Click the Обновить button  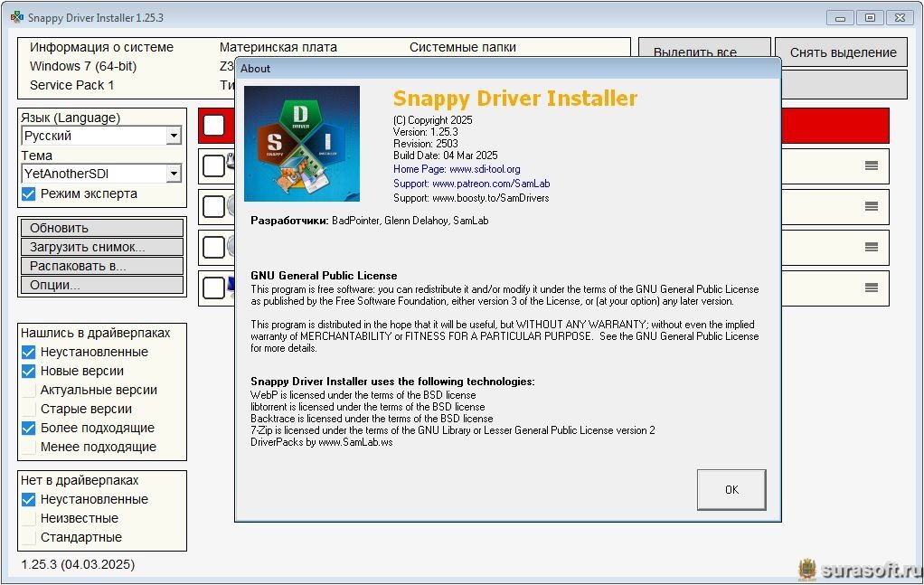point(101,228)
